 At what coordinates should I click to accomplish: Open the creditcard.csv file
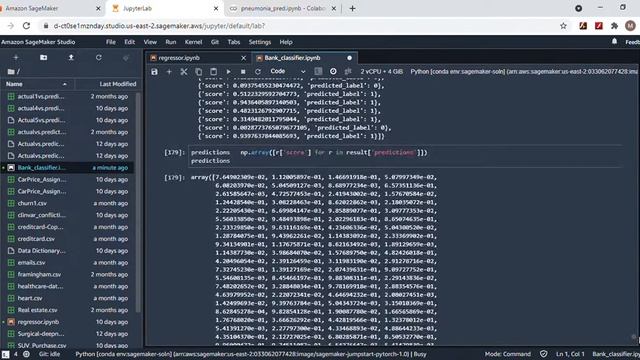68,238
